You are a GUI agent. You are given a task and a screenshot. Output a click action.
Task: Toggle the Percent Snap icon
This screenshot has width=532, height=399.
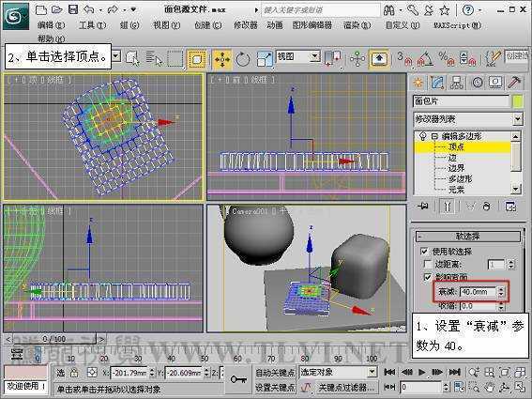447,58
